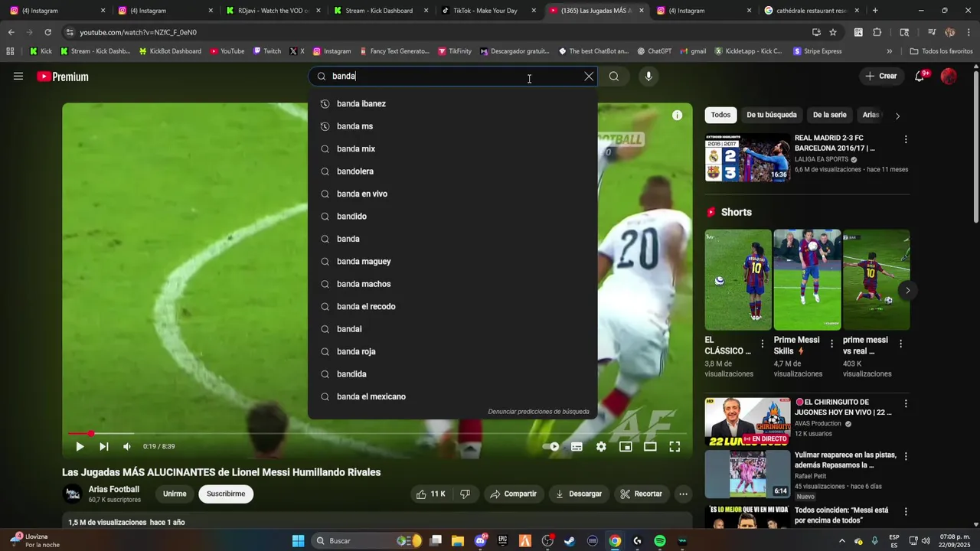
Task: Choose the 'banda el mexicano' suggestion
Action: coord(452,397)
